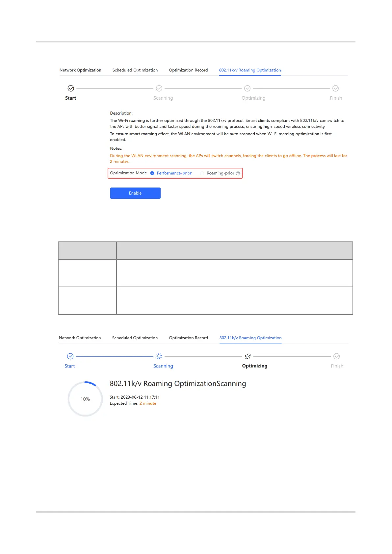Open the upper Optimization Record tab
This screenshot has width=392, height=554.
[188, 70]
